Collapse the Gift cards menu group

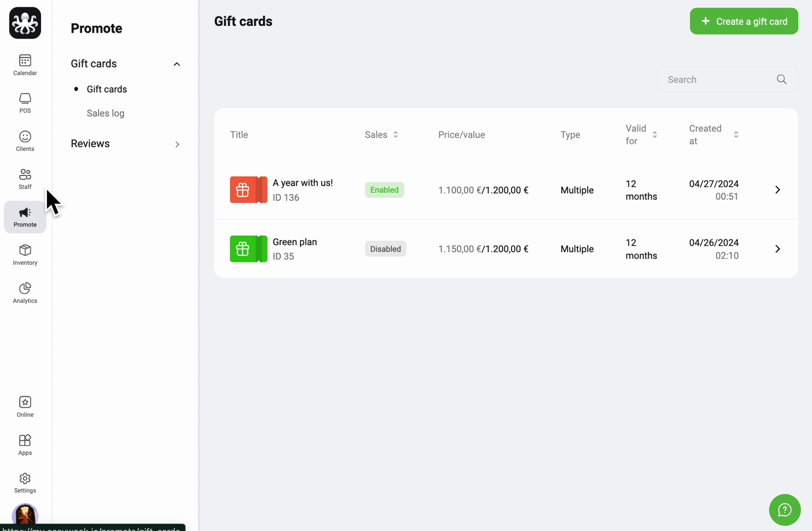[177, 64]
